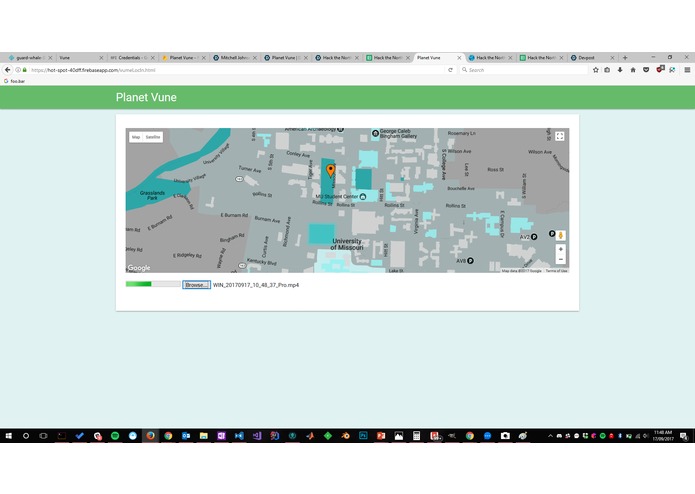Image resolution: width=695 pixels, height=494 pixels.
Task: Switch to the Devpost tab
Action: 592,58
